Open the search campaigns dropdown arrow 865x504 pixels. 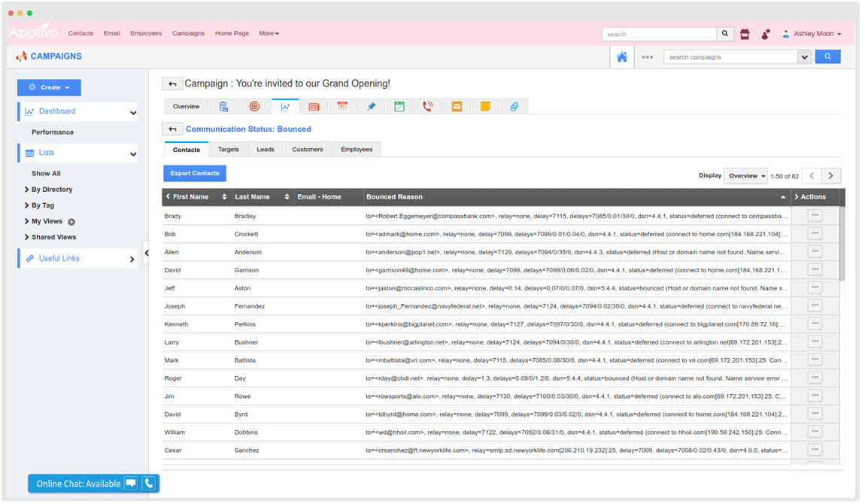point(804,57)
